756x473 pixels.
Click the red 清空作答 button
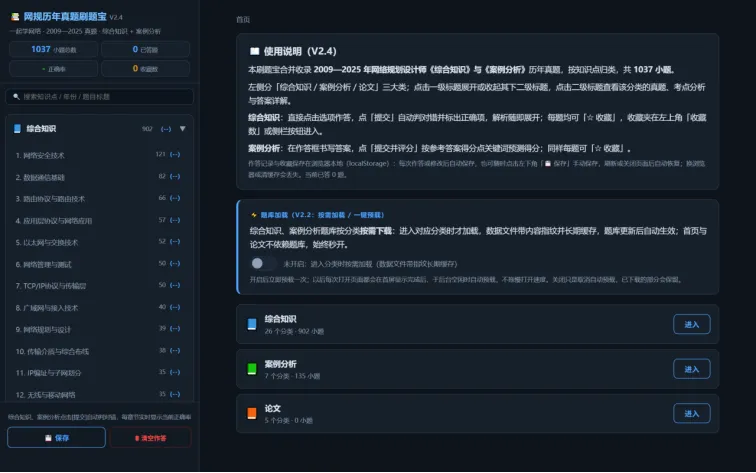pyautogui.click(x=150, y=438)
